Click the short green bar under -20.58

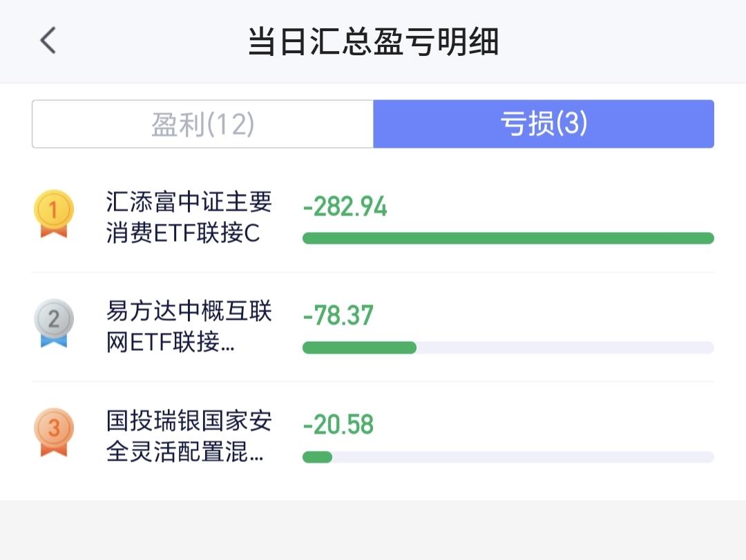(x=317, y=456)
